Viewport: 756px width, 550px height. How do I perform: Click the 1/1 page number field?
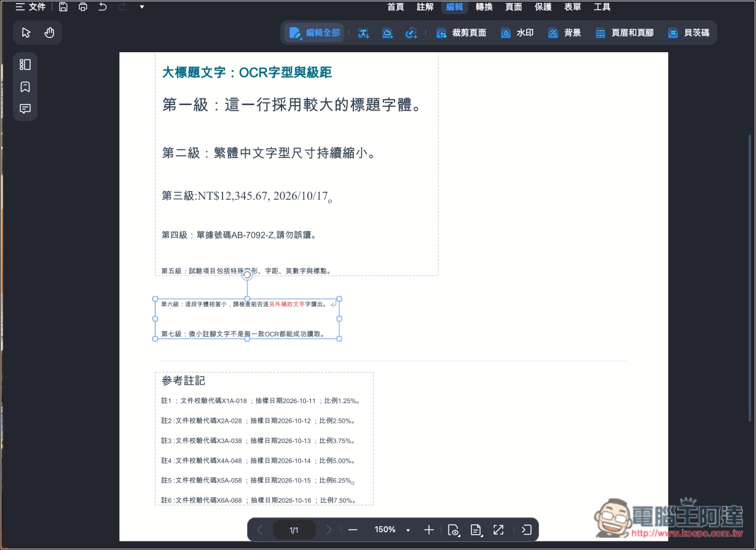coord(294,530)
